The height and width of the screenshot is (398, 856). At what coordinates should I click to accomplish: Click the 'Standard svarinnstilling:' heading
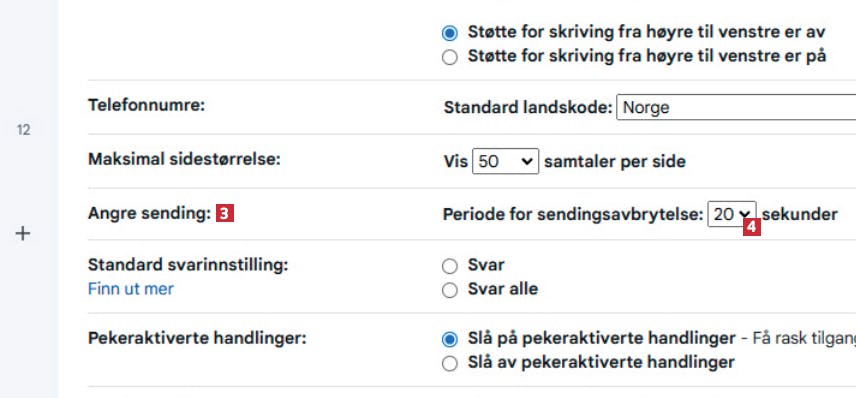click(188, 265)
